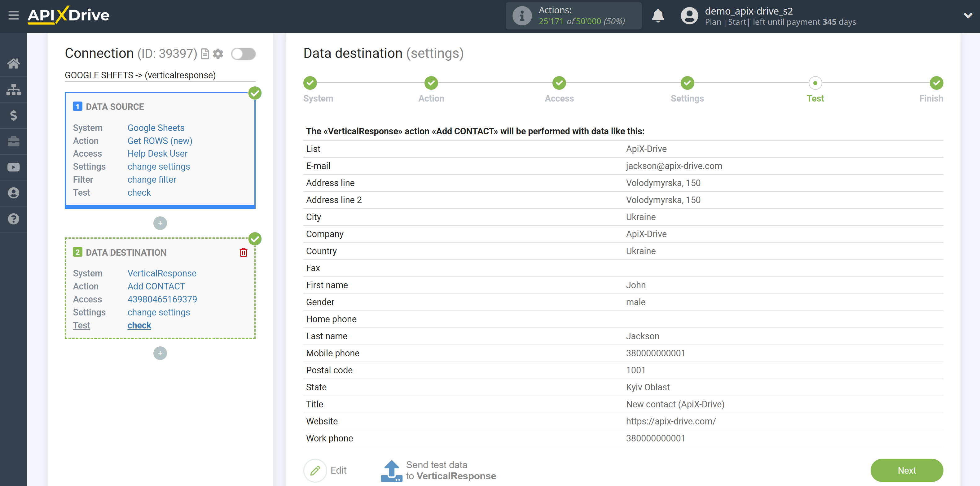Go to the Action step
The image size is (980, 486).
click(431, 83)
